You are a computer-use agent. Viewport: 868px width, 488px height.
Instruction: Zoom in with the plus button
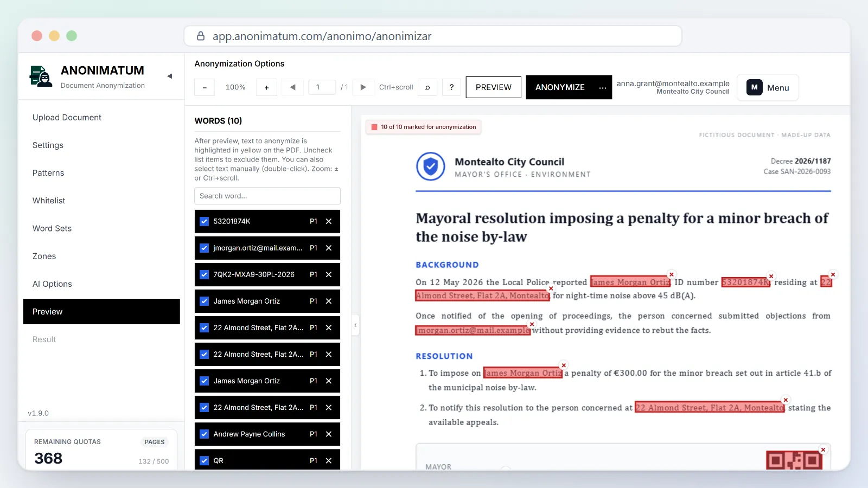(x=266, y=87)
